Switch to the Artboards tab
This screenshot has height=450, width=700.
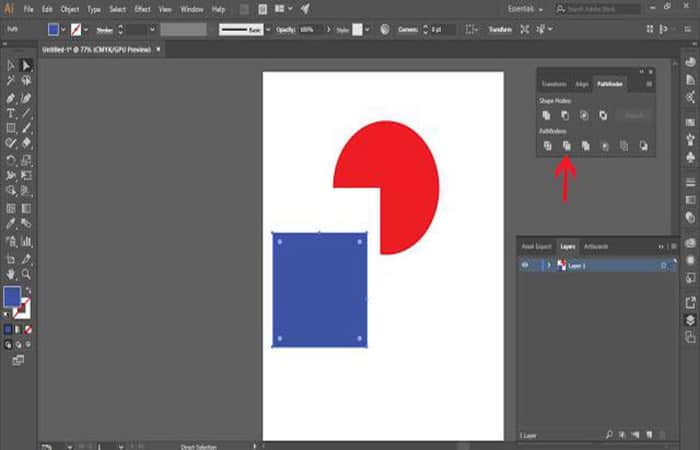pos(596,246)
